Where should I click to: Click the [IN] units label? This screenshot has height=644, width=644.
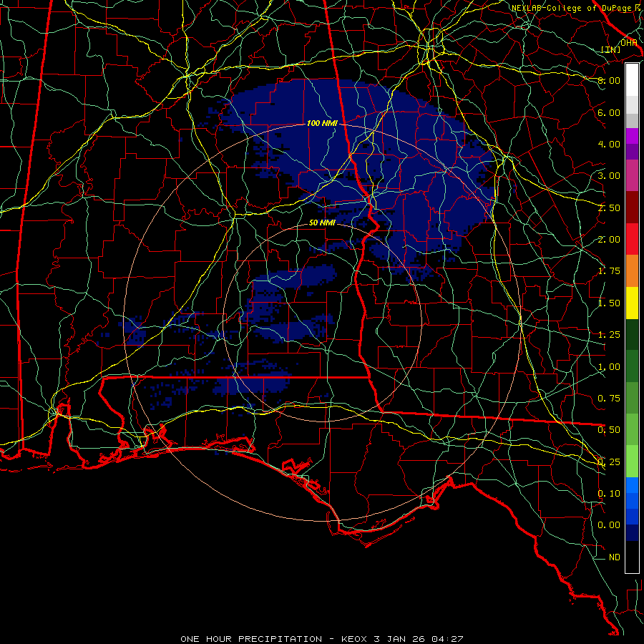611,49
